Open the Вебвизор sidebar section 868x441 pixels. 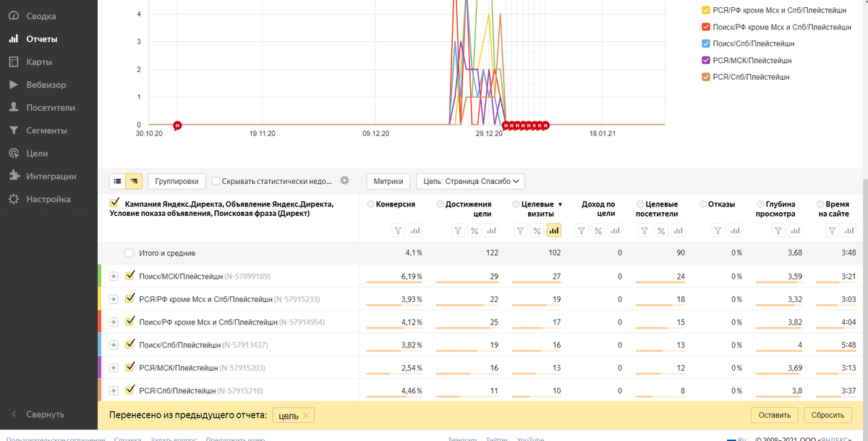pos(46,85)
